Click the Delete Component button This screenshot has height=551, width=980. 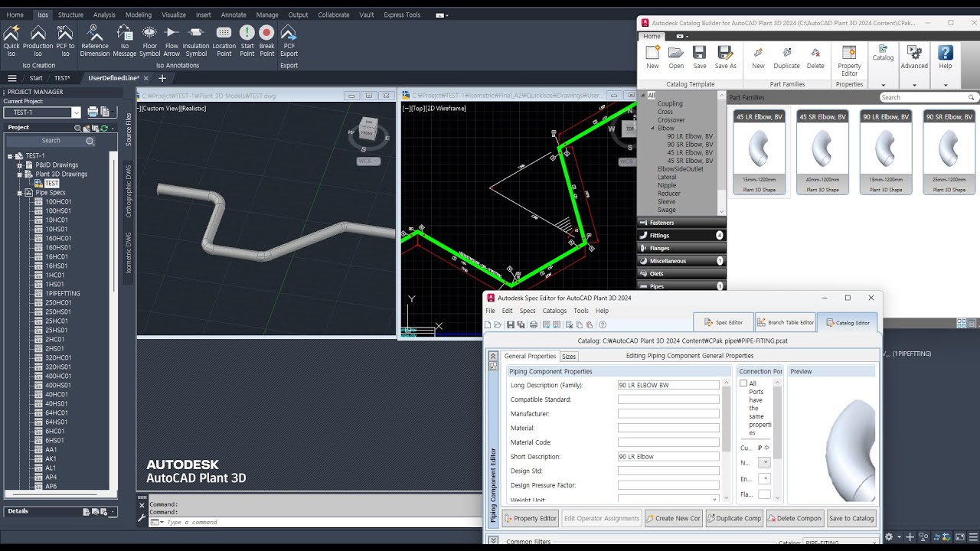click(x=794, y=518)
